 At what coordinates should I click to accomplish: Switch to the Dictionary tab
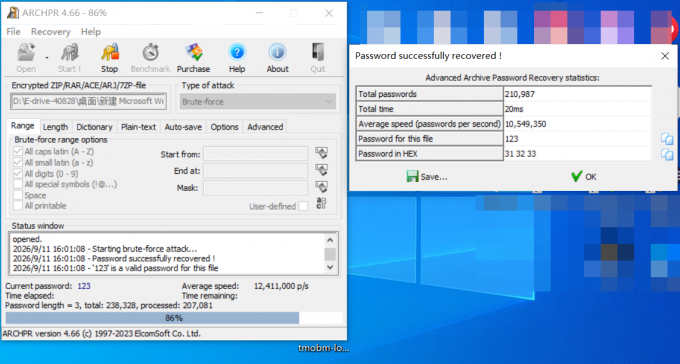pyautogui.click(x=94, y=127)
